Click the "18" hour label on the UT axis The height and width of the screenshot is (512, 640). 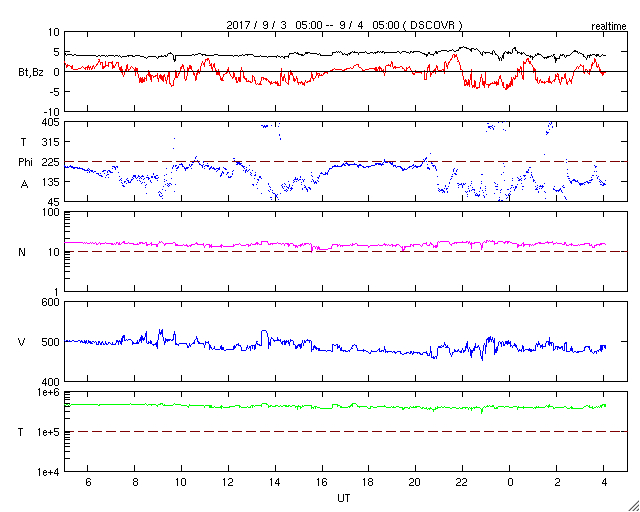point(369,483)
